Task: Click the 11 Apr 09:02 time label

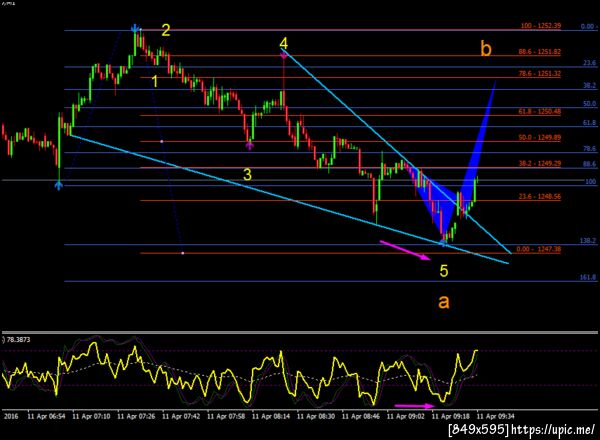Action: 406,416
